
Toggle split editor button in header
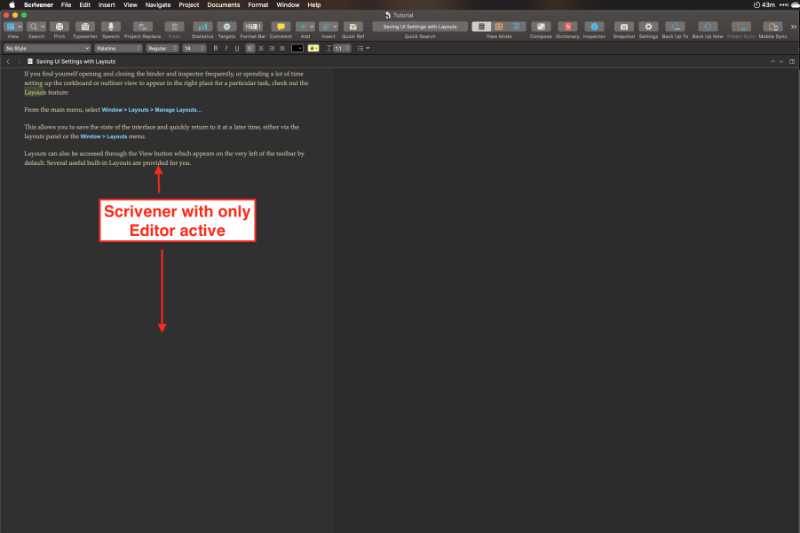pyautogui.click(x=792, y=61)
